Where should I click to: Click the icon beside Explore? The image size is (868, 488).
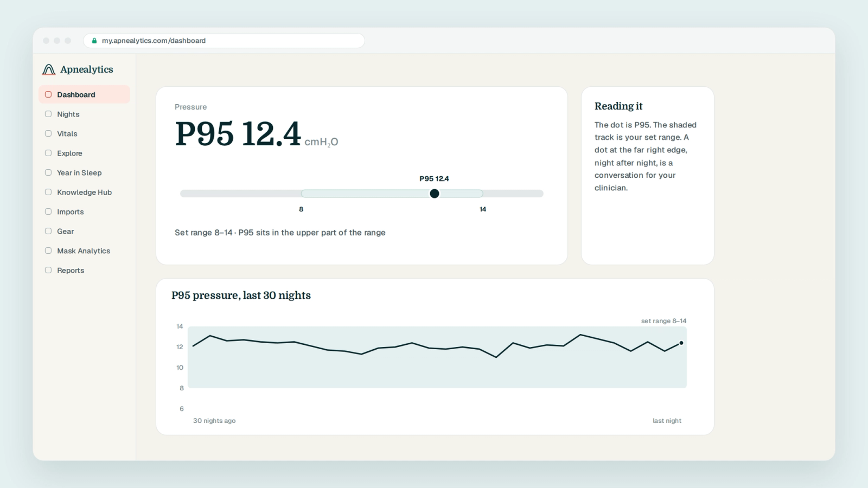coord(48,153)
